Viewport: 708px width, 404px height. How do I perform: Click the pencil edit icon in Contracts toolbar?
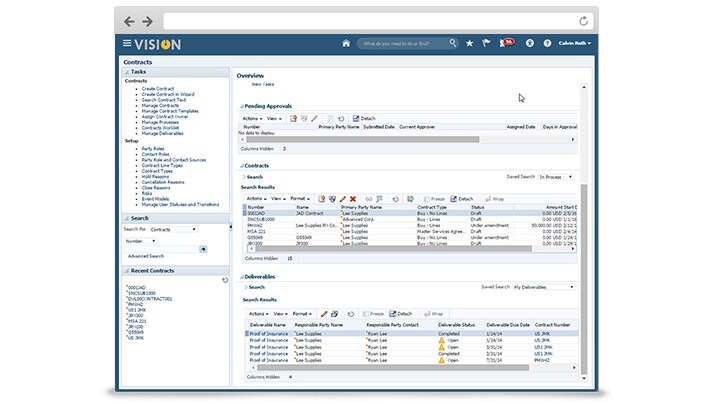point(342,199)
